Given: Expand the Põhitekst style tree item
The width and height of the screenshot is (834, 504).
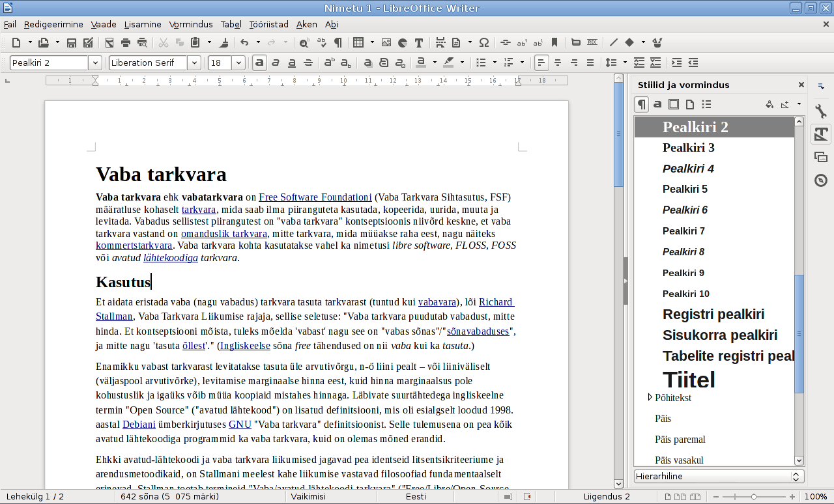Looking at the screenshot, I should click(650, 397).
